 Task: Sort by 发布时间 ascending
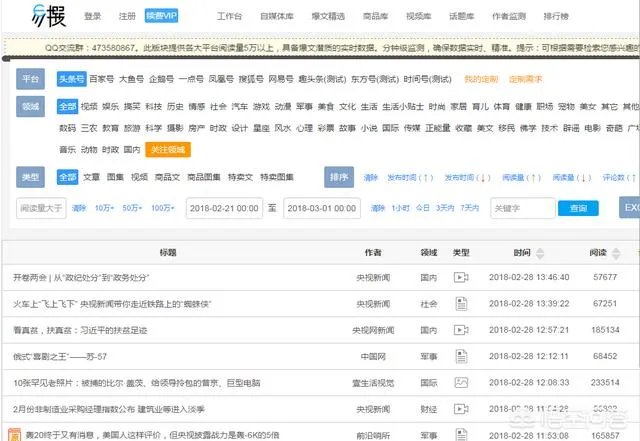click(410, 178)
